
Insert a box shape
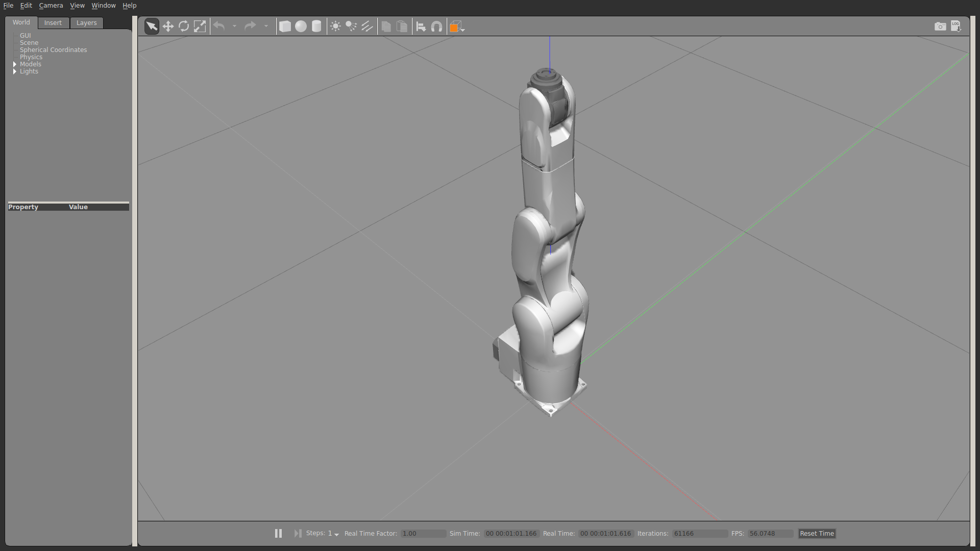[x=285, y=27]
